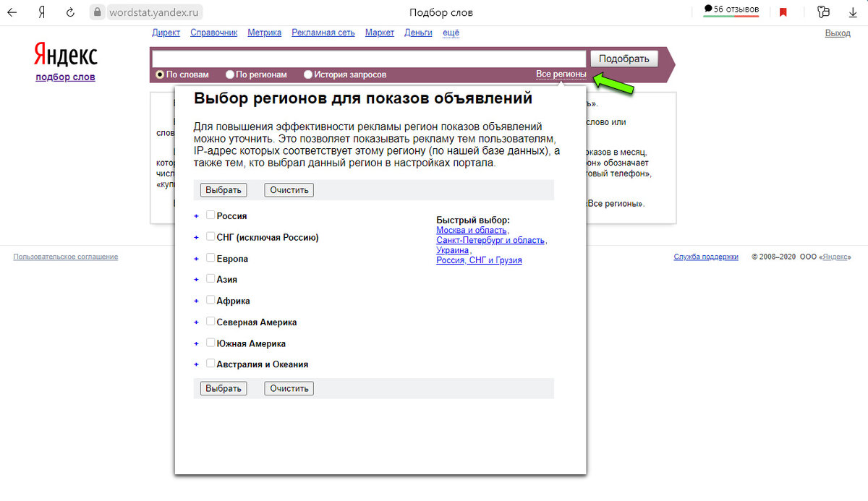Open the browser extensions icon
The height and width of the screenshot is (501, 868).
823,12
